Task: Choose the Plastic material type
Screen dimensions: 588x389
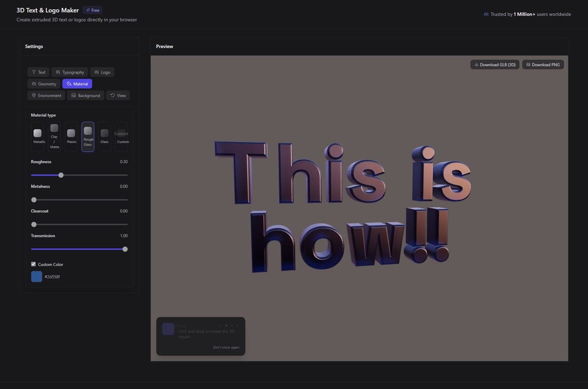Action: pyautogui.click(x=71, y=137)
